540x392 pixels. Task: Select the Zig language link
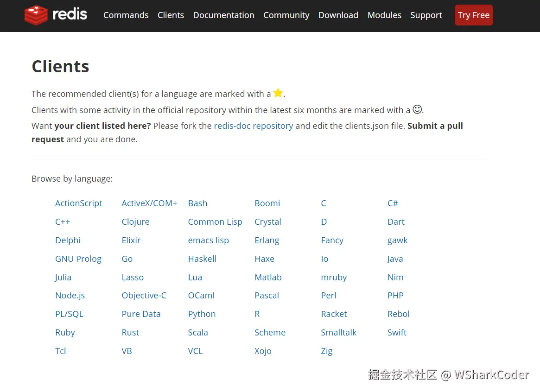(326, 351)
